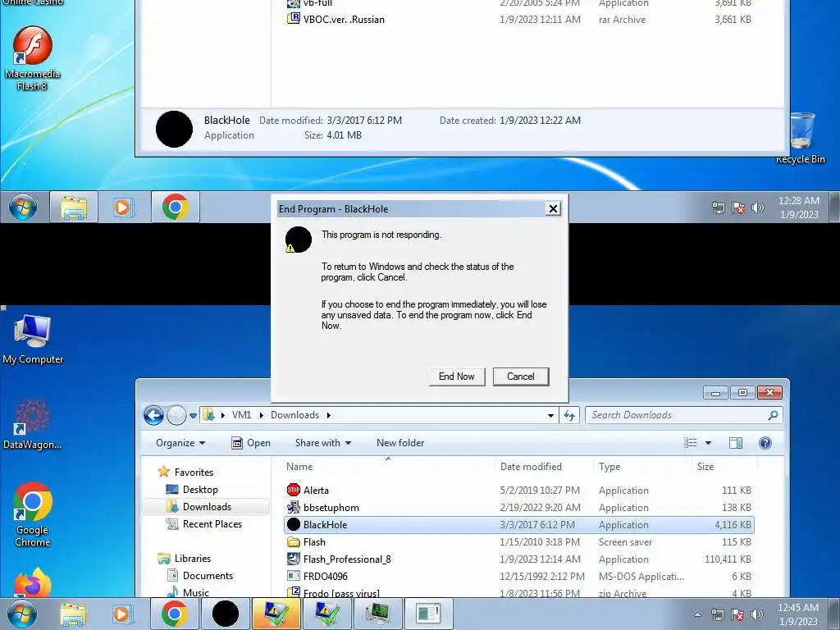
Task: Open the Organize menu
Action: 180,443
